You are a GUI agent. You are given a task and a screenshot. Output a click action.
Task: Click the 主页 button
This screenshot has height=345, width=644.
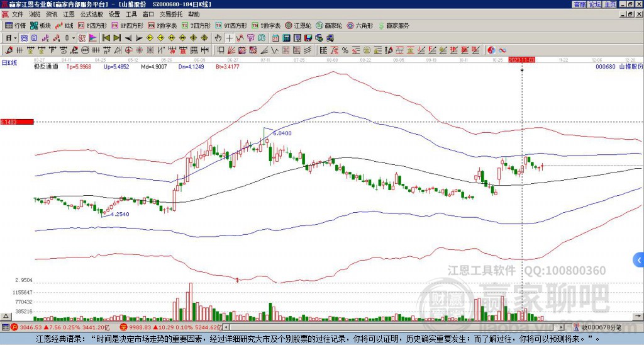(609, 4)
